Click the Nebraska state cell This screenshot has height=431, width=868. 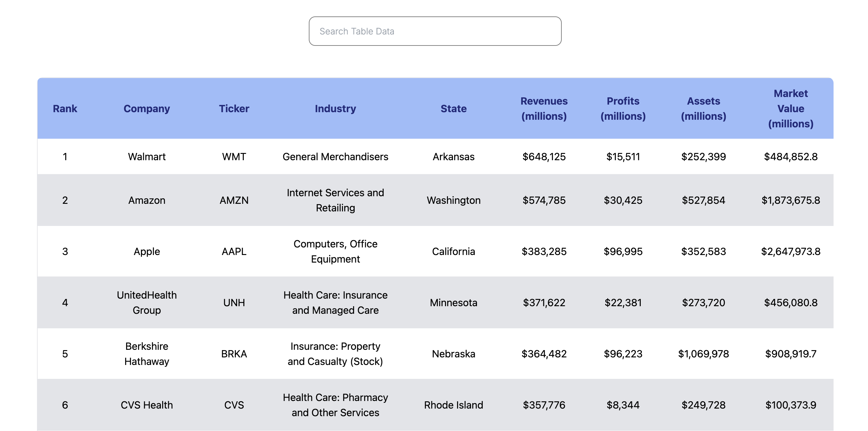454,354
